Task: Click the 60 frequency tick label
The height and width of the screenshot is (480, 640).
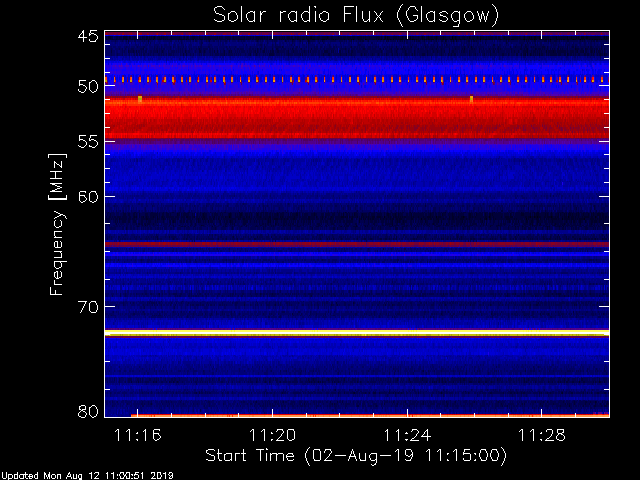Action: (88, 197)
